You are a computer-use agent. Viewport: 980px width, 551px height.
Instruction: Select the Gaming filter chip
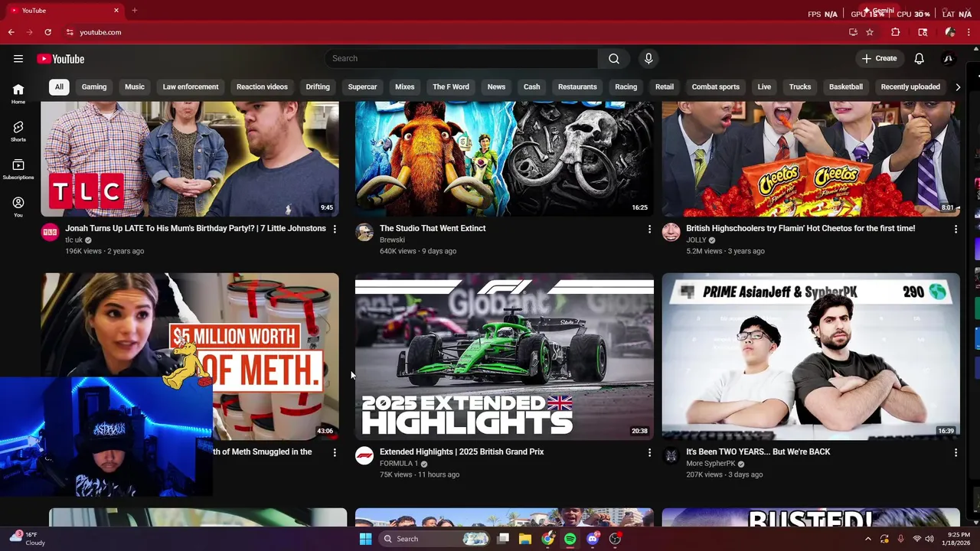(94, 87)
